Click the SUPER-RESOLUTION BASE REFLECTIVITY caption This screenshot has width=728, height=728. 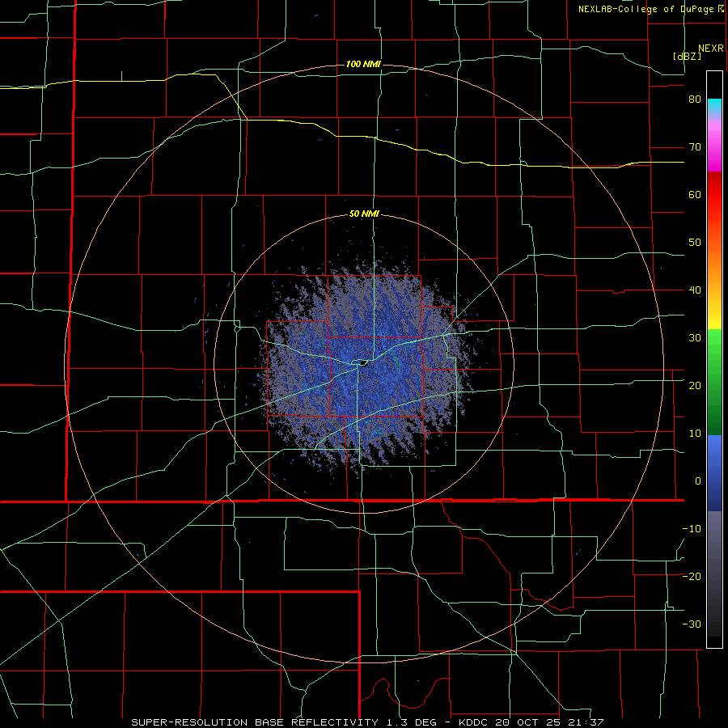[255, 722]
